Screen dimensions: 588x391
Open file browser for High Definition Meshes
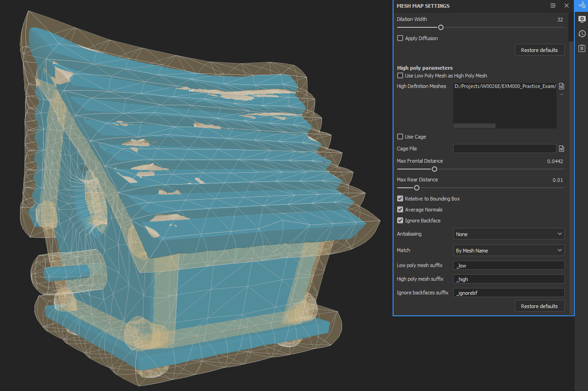[561, 86]
